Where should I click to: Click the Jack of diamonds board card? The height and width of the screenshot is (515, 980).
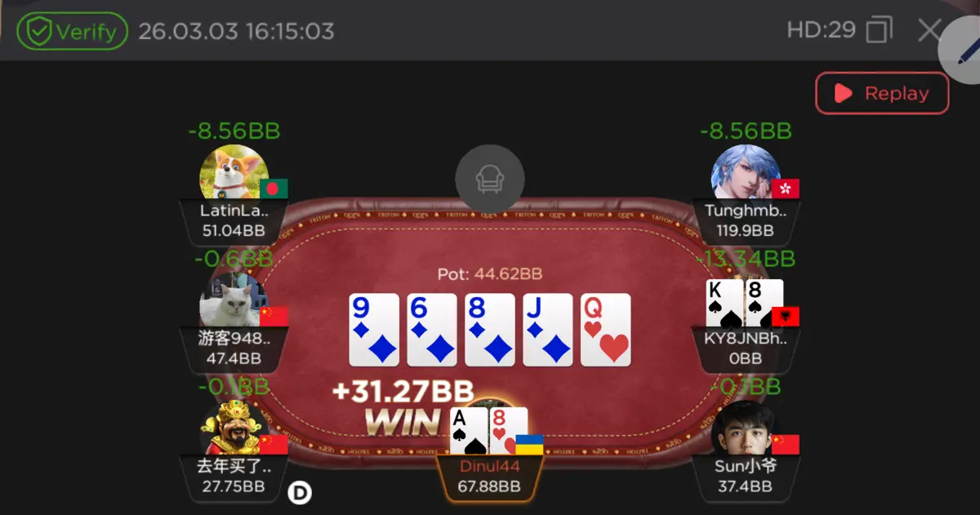point(548,330)
